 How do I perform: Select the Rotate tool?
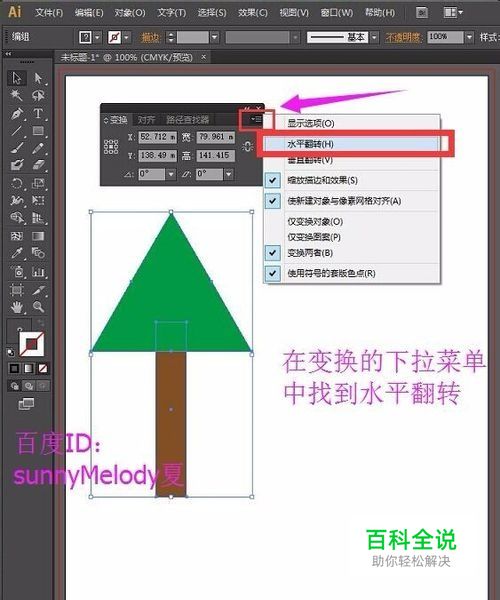point(17,183)
